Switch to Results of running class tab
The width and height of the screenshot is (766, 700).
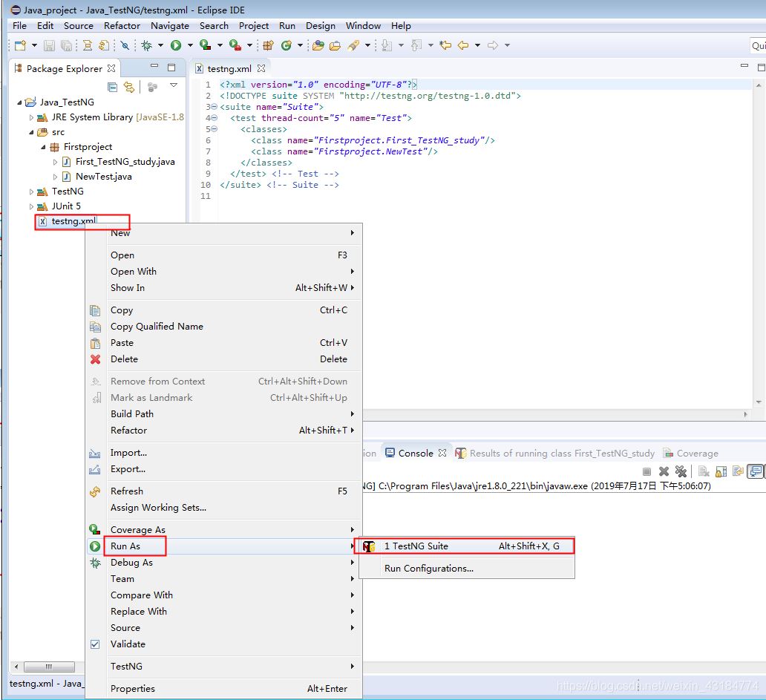click(x=555, y=454)
